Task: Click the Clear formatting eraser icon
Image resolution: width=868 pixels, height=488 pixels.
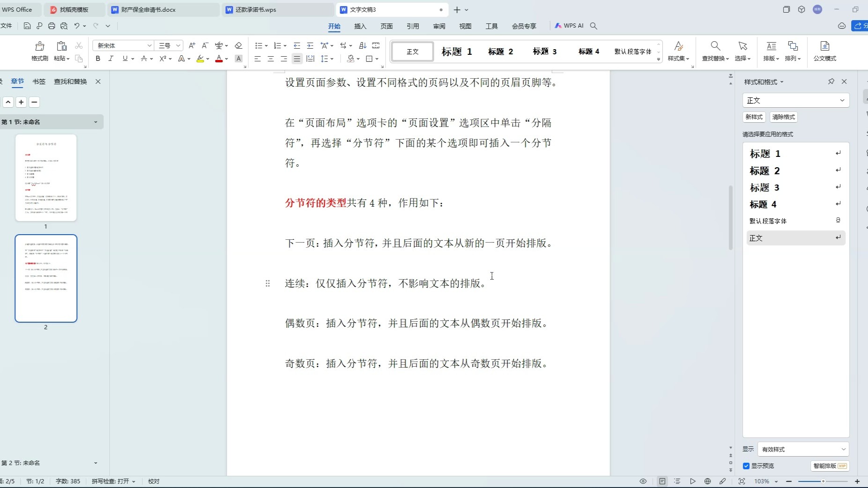Action: pos(238,45)
